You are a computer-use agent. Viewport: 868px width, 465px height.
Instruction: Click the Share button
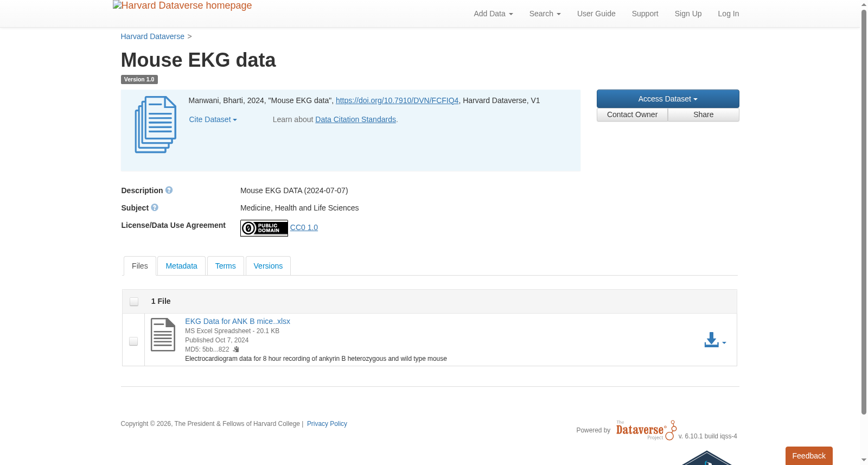pos(704,114)
